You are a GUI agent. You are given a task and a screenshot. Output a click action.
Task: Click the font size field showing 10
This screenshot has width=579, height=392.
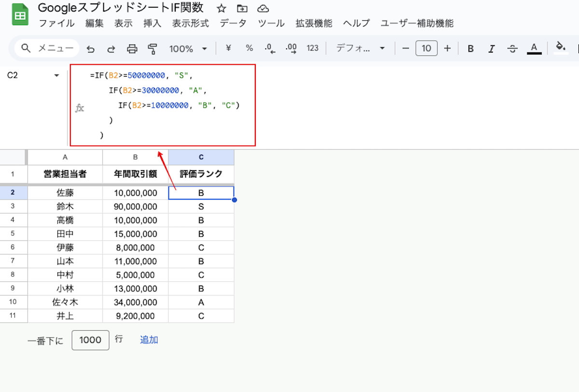click(427, 48)
